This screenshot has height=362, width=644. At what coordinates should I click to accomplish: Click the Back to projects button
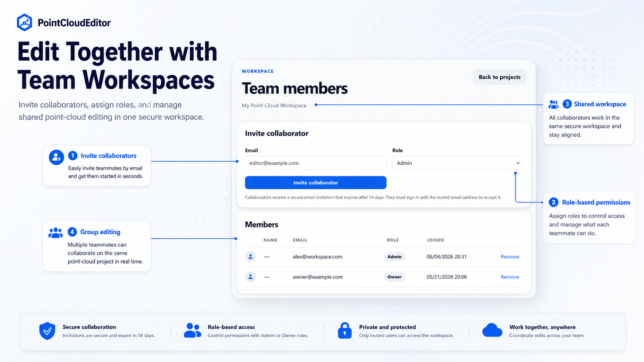pos(500,77)
